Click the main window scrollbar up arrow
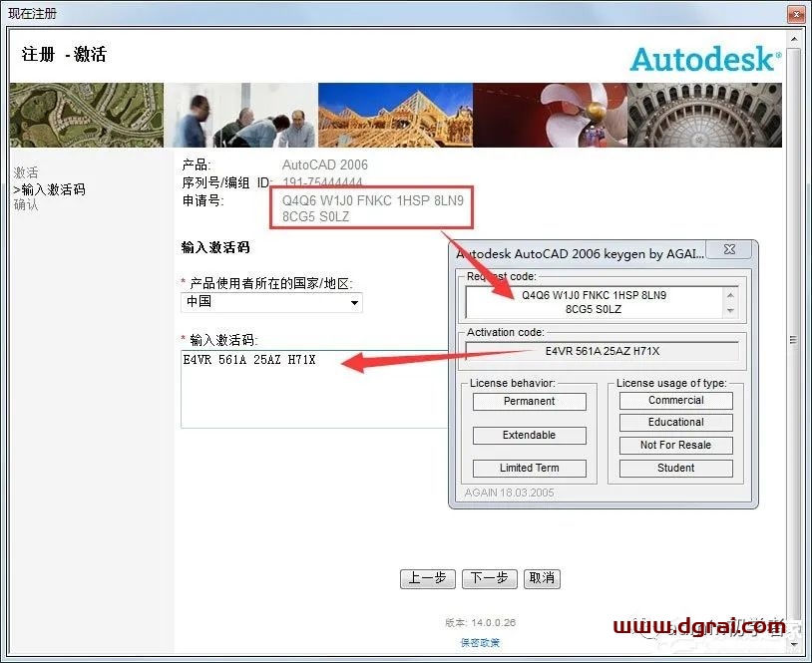Image resolution: width=812 pixels, height=663 pixels. pyautogui.click(x=794, y=39)
